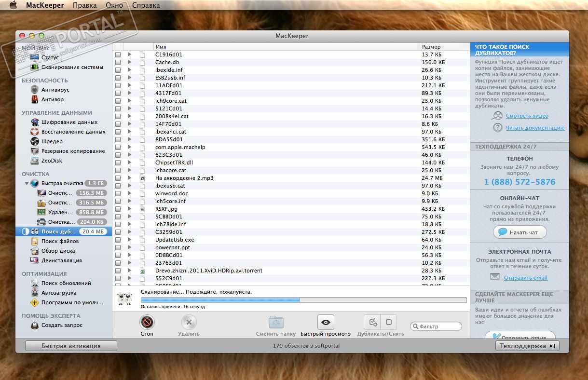Image resolution: width=588 pixels, height=380 pixels.
Task: Open the Автозагрузка icon
Action: pos(35,293)
